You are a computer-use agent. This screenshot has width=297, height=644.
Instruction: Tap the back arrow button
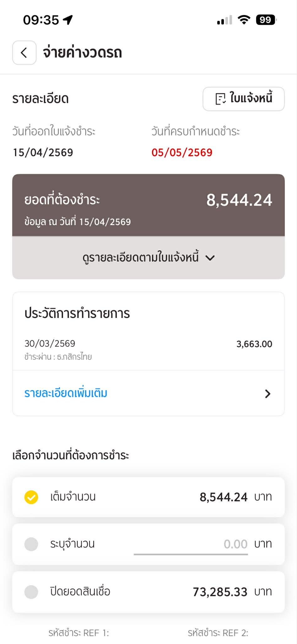(24, 53)
